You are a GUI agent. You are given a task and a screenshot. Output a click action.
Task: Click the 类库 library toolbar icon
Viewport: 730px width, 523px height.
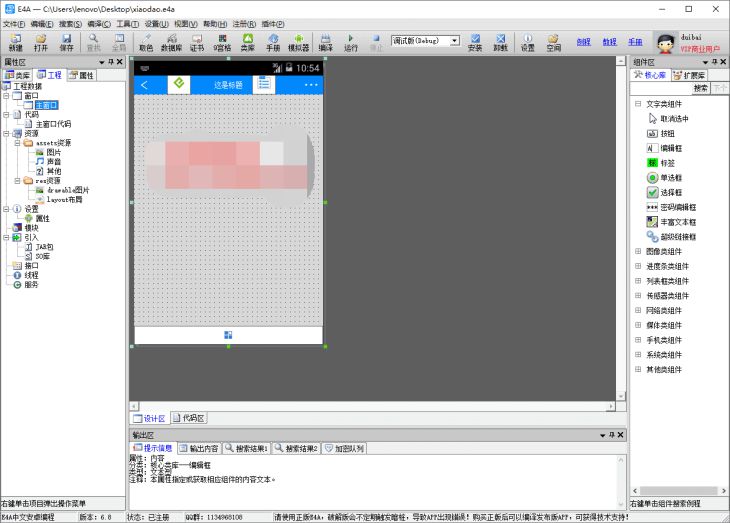coord(248,42)
